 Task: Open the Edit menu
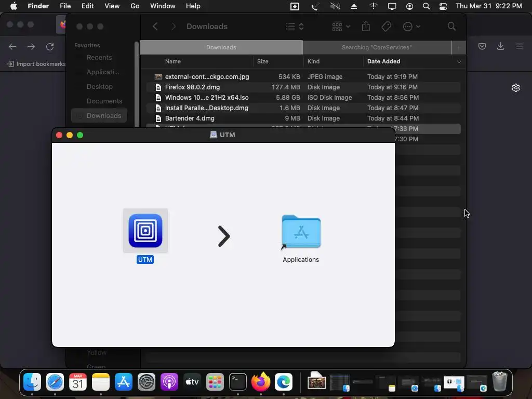[87, 6]
